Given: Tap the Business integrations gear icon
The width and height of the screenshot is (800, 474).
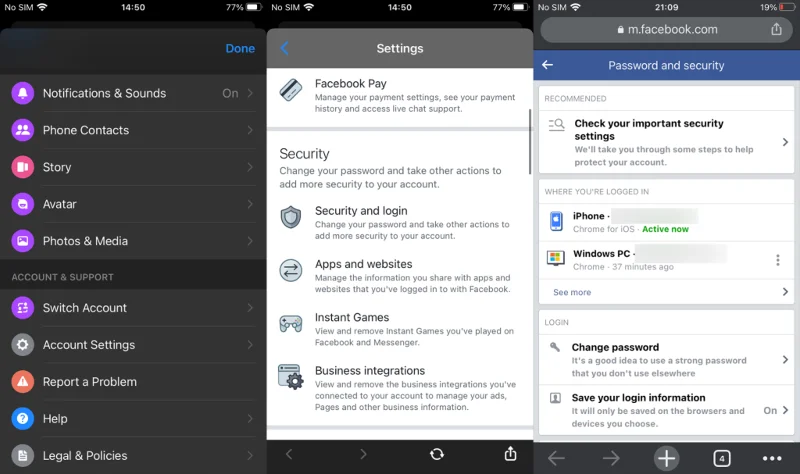Looking at the screenshot, I should pos(291,377).
